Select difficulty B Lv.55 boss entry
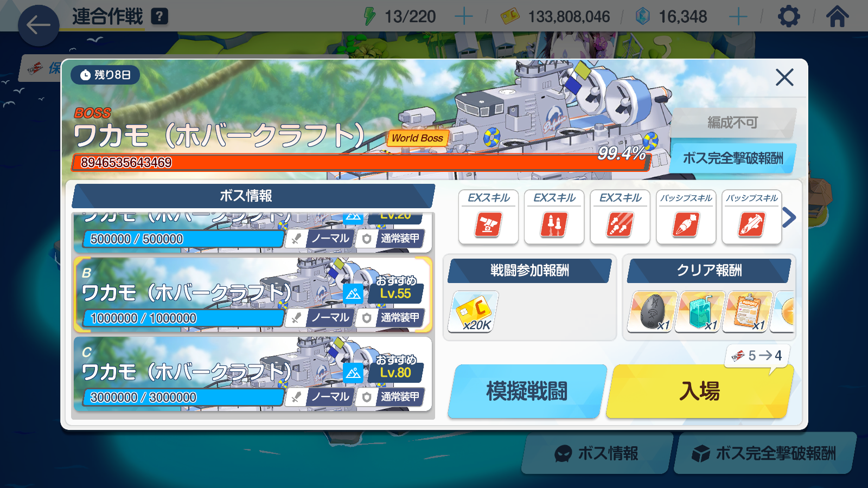 point(253,294)
